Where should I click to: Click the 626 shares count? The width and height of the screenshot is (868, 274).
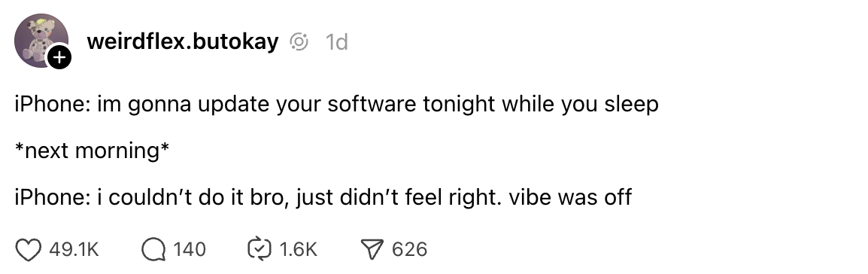click(410, 249)
